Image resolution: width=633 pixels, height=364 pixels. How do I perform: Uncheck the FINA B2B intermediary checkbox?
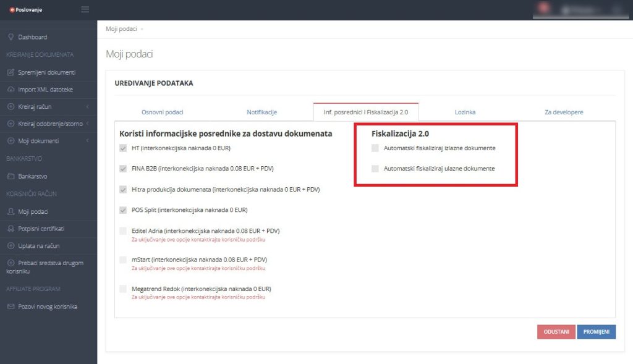123,169
